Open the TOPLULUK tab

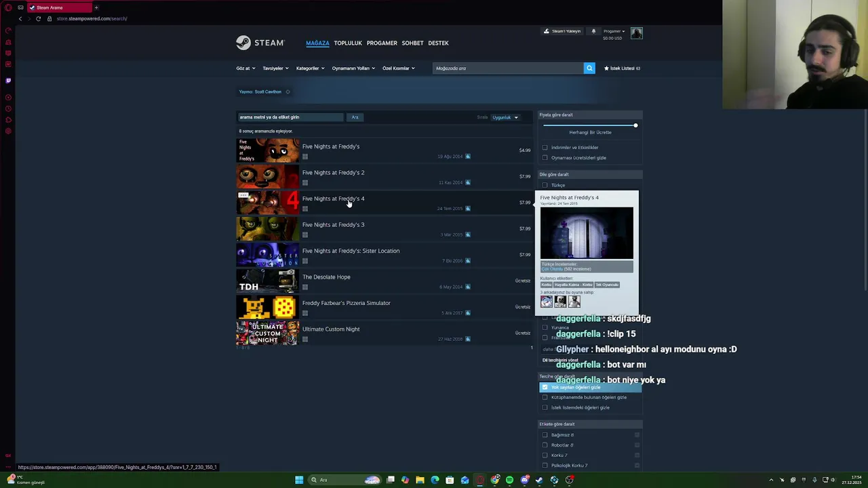(348, 43)
